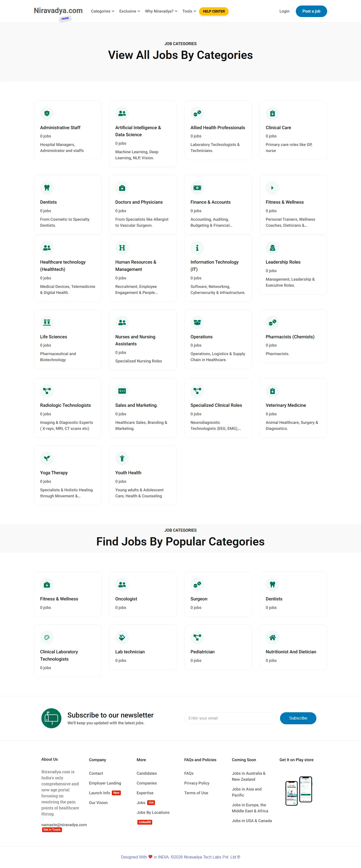Click the Enter your email field
Viewport: 361px width, 868px height.
point(230,718)
